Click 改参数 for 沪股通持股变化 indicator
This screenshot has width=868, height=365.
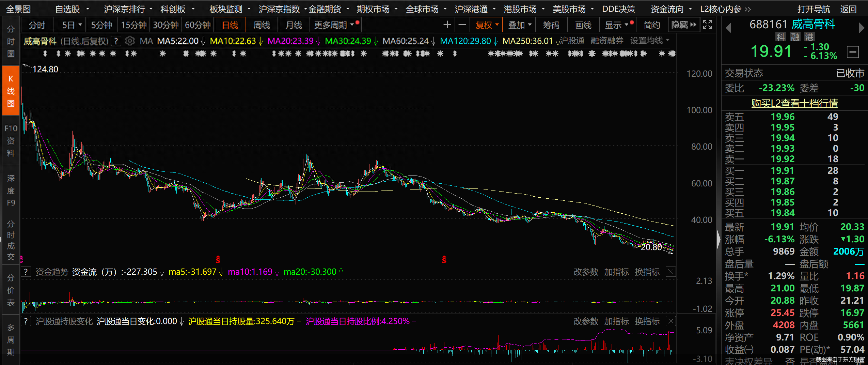586,321
